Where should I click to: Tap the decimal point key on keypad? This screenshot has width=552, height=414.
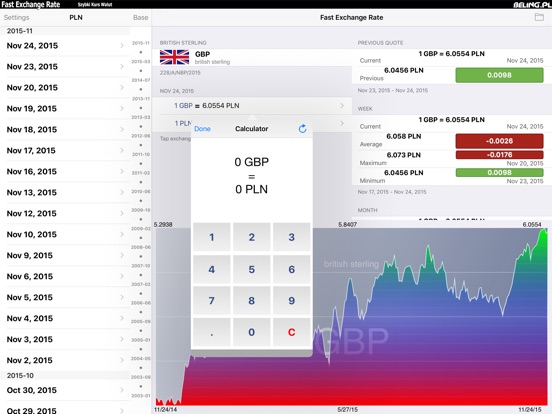tap(212, 332)
